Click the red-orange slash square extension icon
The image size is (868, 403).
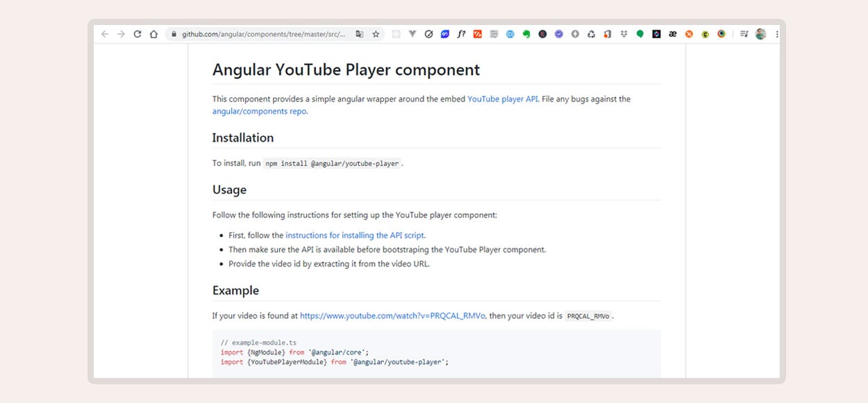[478, 33]
